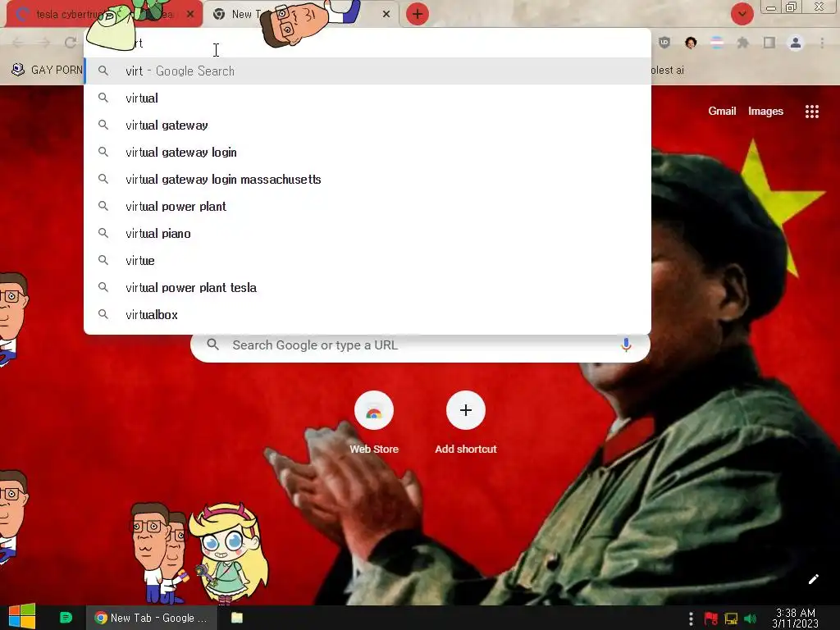The height and width of the screenshot is (630, 840).
Task: Close the New Tab tab
Action: coord(386,15)
